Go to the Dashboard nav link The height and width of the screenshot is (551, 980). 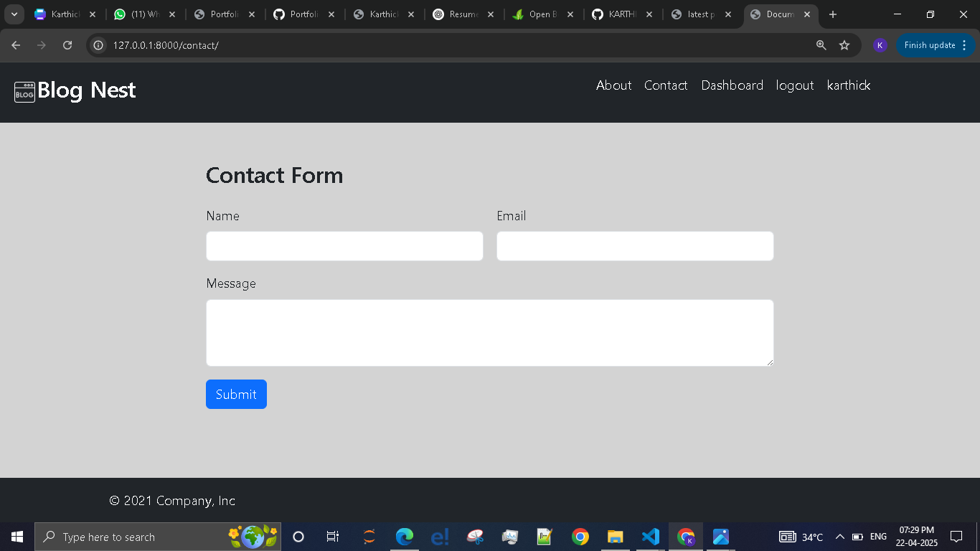pos(732,85)
